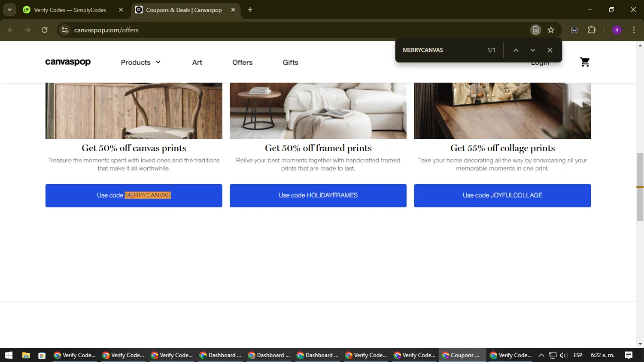Open Microsoft Store from taskbar

click(42, 355)
